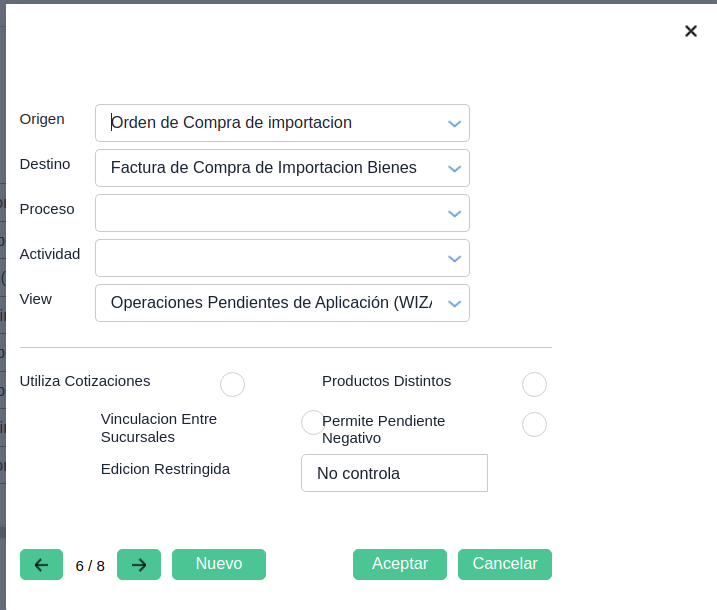This screenshot has width=717, height=610.
Task: Click the Operaciones Pendientes de Aplicación field
Action: (272, 303)
